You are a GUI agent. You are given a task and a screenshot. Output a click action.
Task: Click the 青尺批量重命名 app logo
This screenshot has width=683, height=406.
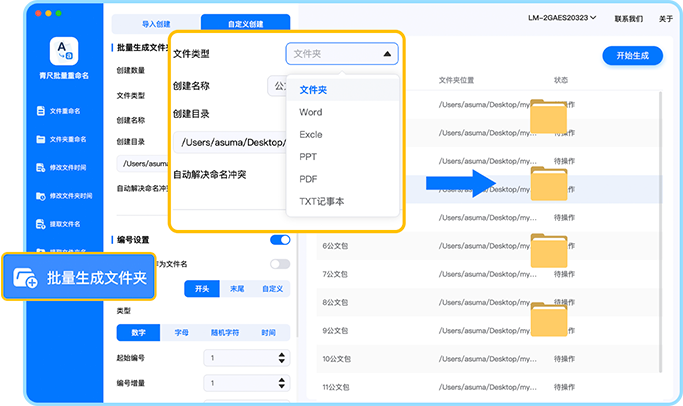tap(62, 50)
